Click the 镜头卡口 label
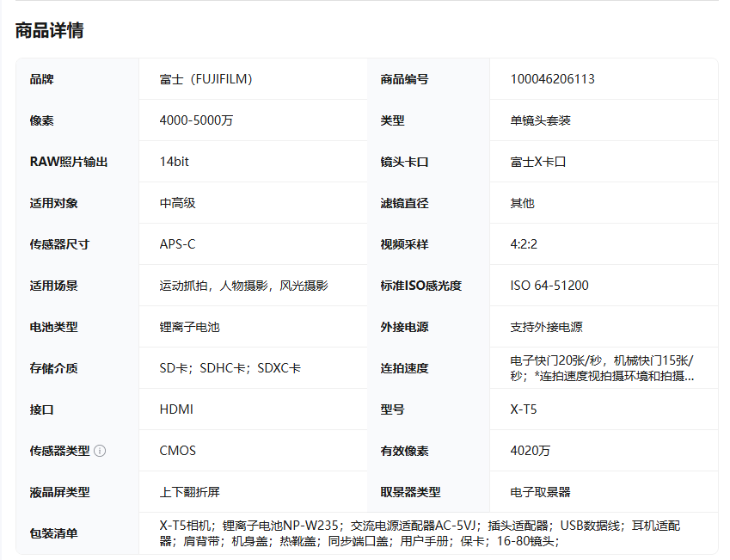 (x=405, y=162)
